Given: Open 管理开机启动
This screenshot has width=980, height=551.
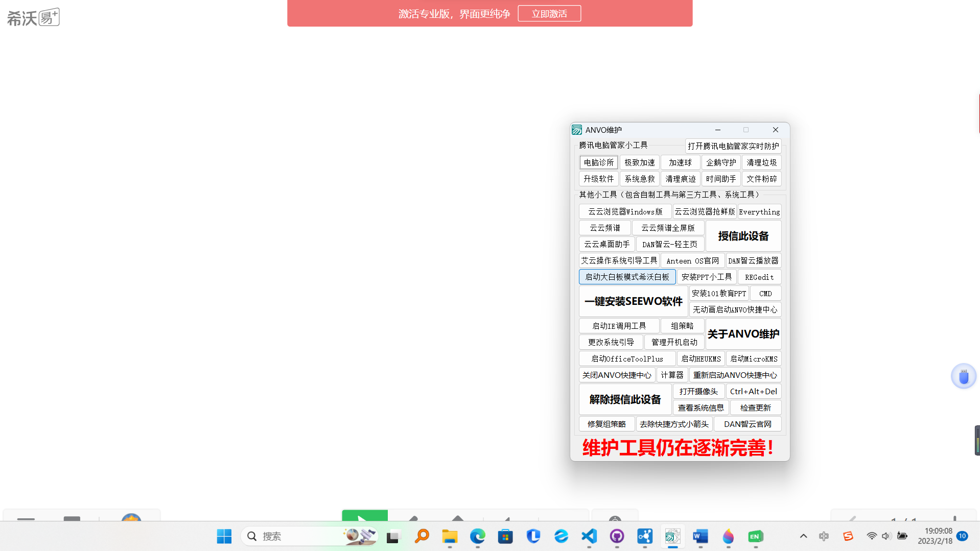Looking at the screenshot, I should coord(674,342).
